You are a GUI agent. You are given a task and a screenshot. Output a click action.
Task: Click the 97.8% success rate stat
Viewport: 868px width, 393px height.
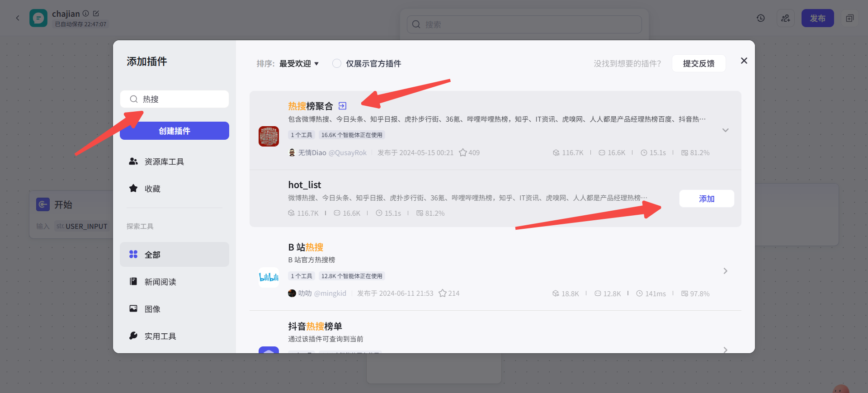(x=695, y=294)
